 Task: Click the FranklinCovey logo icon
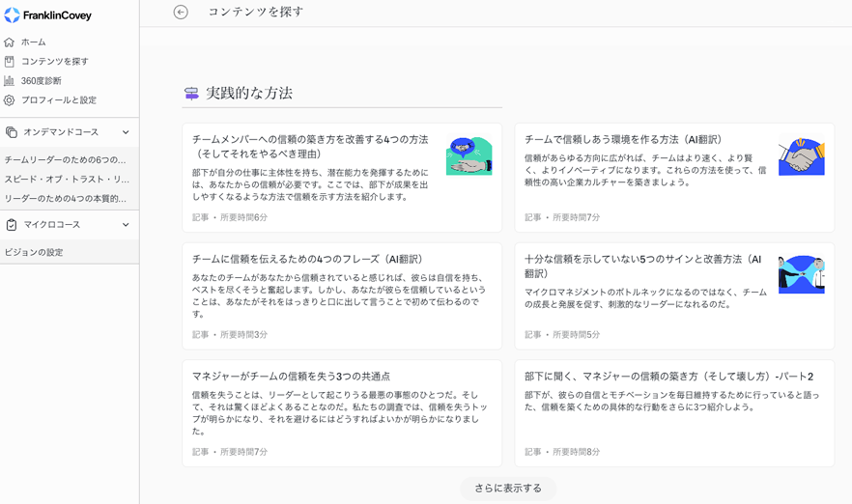click(x=12, y=15)
